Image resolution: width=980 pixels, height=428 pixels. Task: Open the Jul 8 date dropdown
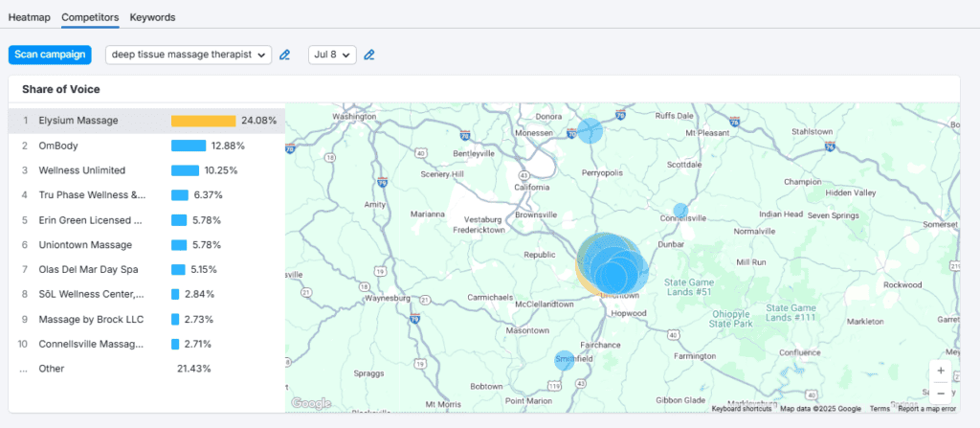pos(332,56)
